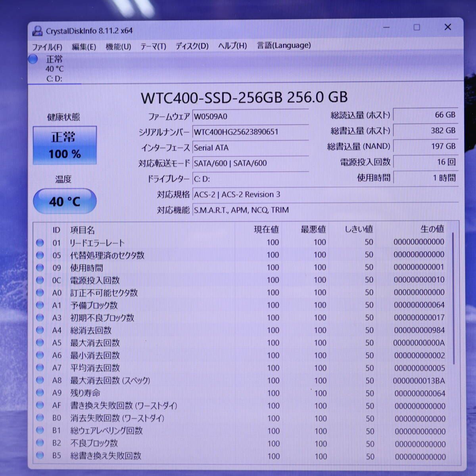This screenshot has height=476, width=476.
Task: Click the power on hours value 1 時間
Action: click(426, 178)
